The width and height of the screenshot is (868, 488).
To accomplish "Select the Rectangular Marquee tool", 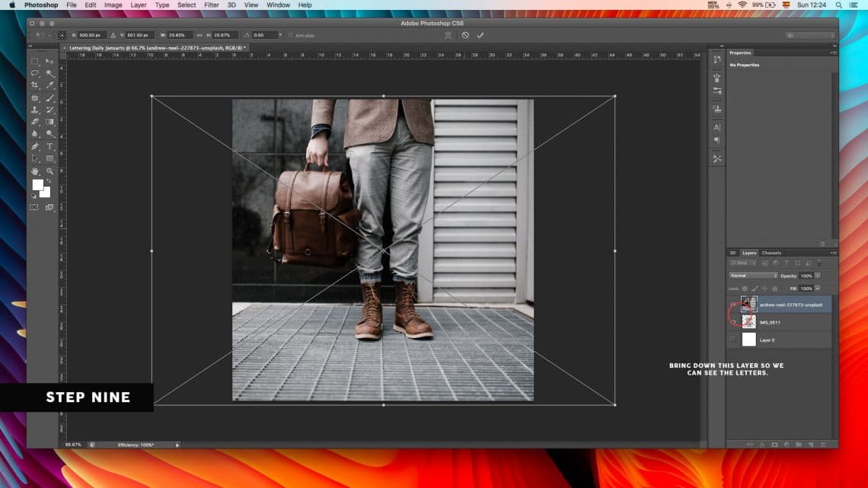I will coord(35,62).
